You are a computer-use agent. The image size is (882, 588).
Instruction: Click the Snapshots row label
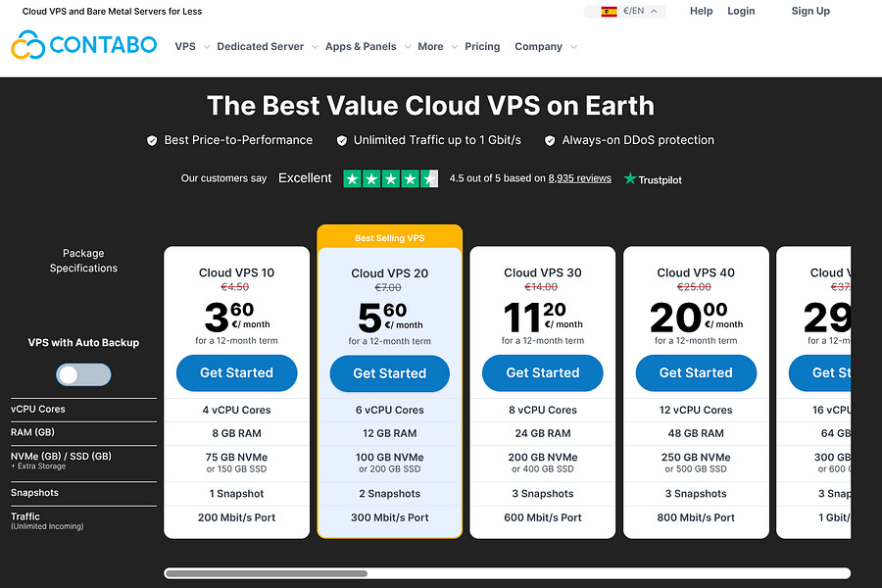pyautogui.click(x=34, y=493)
